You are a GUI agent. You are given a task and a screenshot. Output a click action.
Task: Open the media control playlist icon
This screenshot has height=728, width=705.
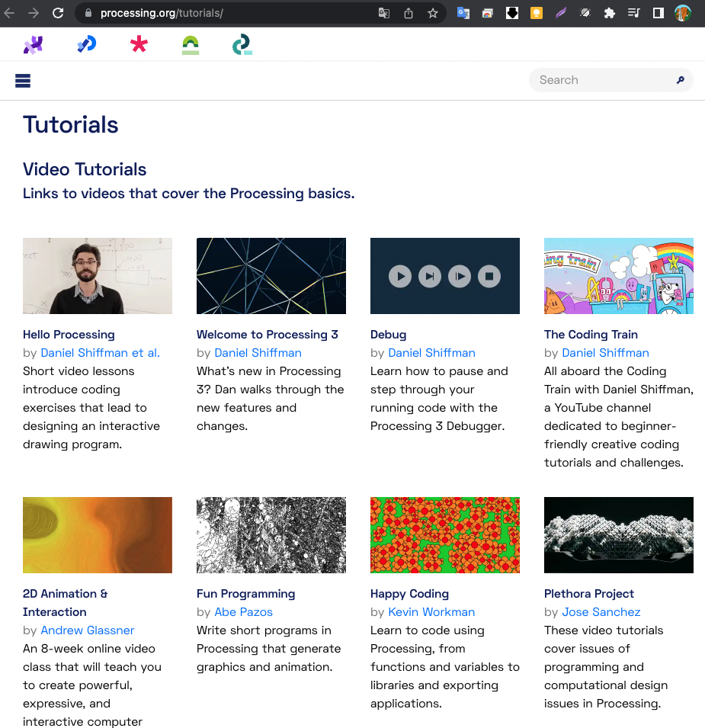point(633,13)
